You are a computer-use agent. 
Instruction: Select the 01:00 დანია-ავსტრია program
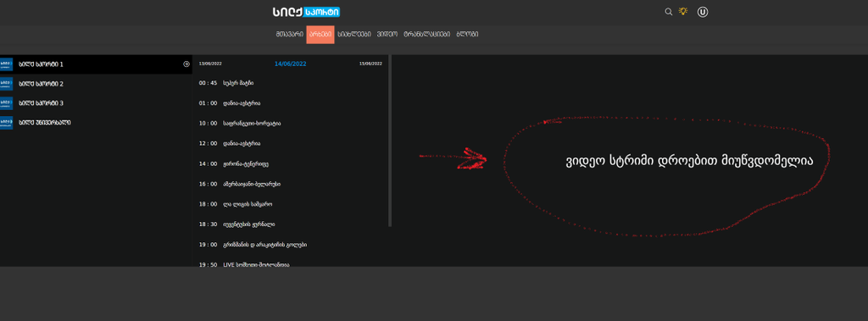coord(292,103)
